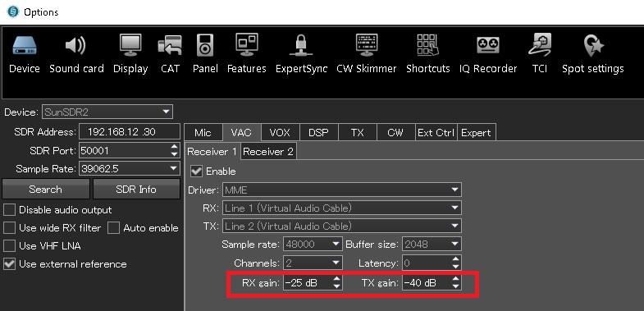Screen dimensions: 644x311
Task: Open the RX Line 1 device dropdown
Action: pos(342,208)
